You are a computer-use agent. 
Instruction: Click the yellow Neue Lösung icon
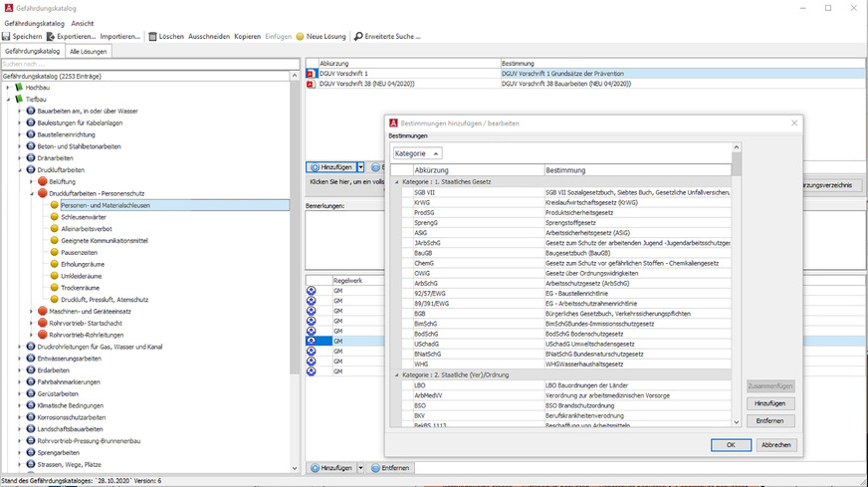point(300,36)
